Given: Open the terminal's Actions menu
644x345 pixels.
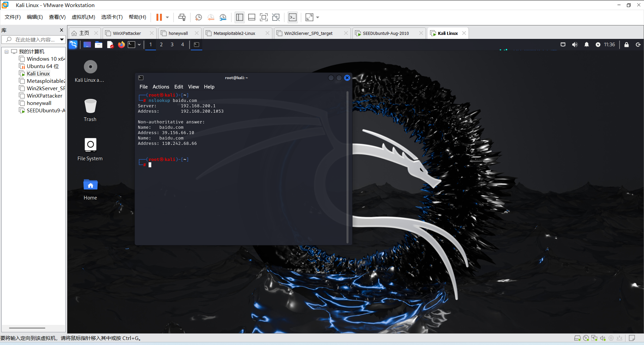Looking at the screenshot, I should [x=161, y=87].
